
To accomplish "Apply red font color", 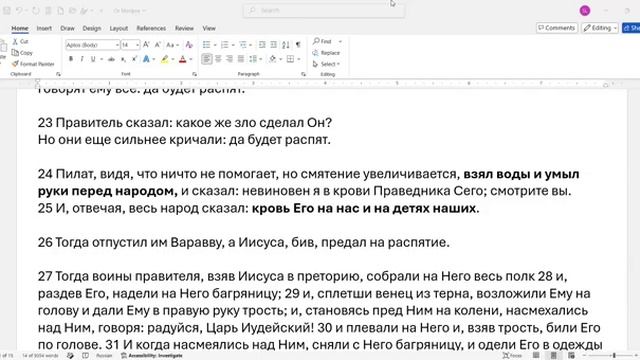I will [x=182, y=59].
